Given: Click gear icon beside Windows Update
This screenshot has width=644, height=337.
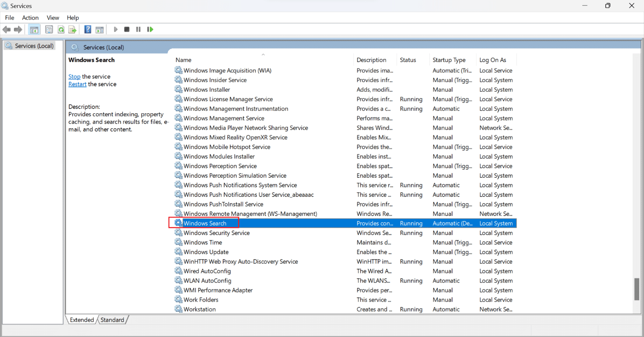Looking at the screenshot, I should [x=178, y=252].
